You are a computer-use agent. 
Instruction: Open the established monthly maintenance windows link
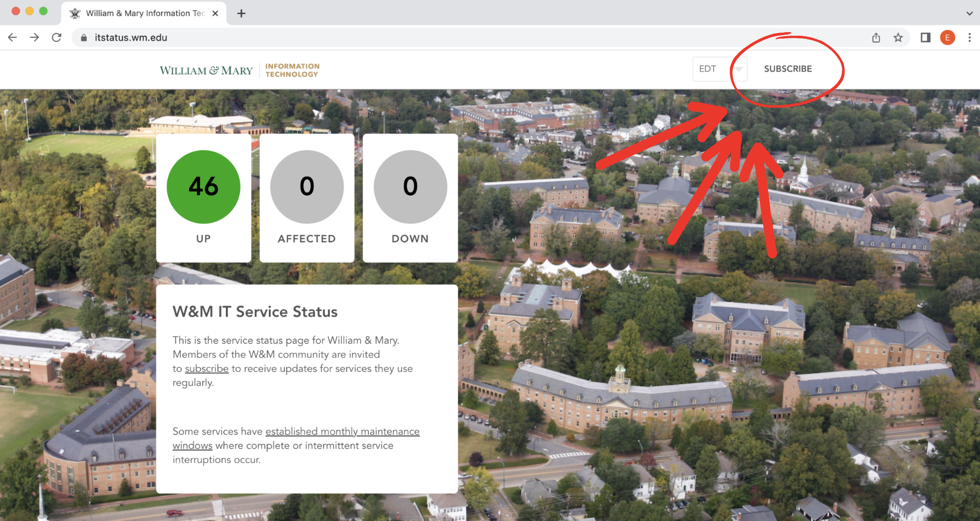(x=342, y=431)
